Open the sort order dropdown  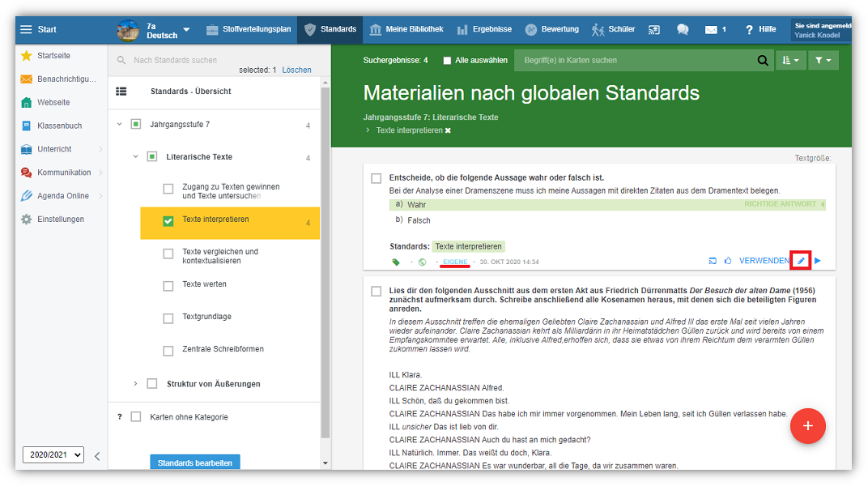pos(790,60)
